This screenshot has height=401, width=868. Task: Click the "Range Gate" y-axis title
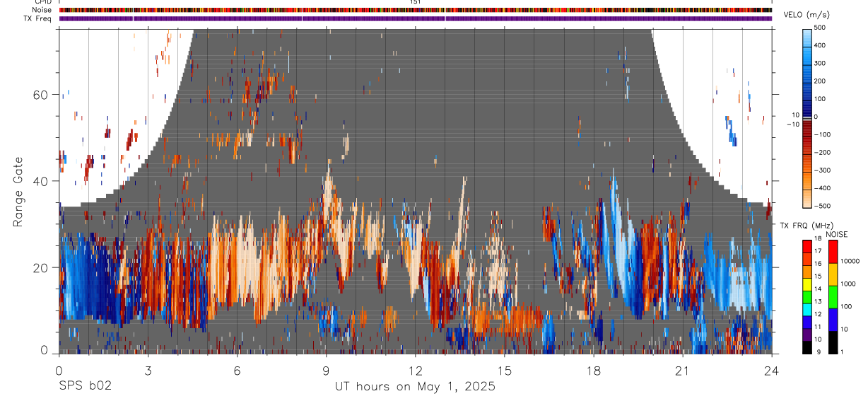(19, 191)
